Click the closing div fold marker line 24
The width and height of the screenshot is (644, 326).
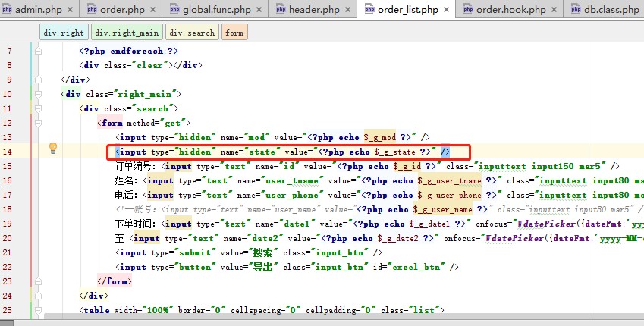(38, 296)
